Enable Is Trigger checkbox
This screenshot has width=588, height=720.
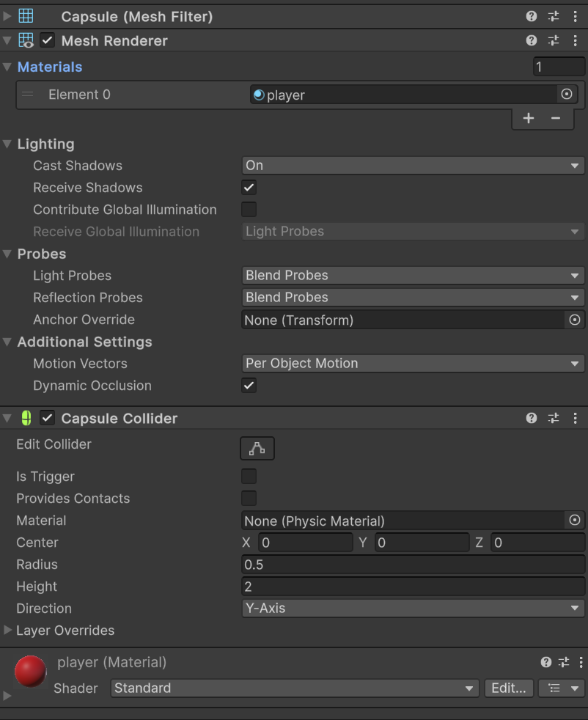(x=249, y=476)
